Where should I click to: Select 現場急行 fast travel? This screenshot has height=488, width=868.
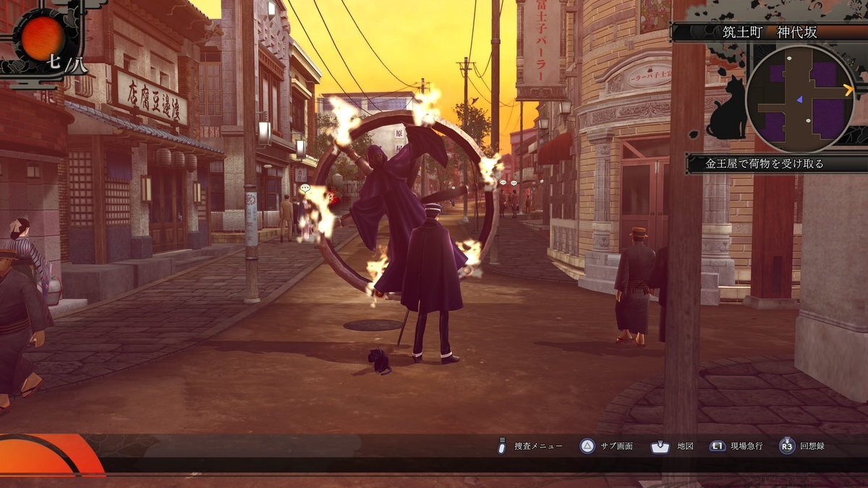click(746, 446)
